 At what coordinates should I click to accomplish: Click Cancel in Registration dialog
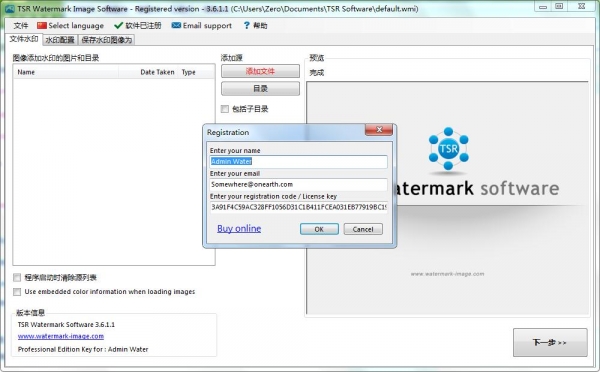point(363,229)
